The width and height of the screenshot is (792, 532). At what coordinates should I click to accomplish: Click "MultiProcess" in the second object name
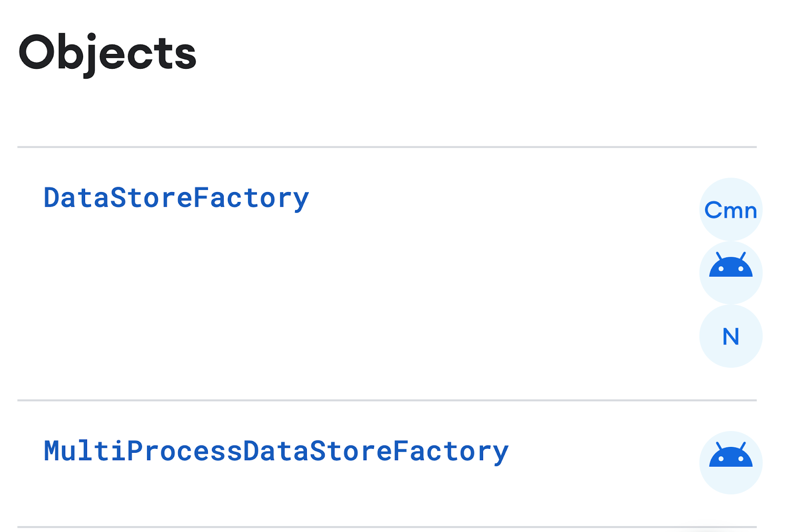(143, 451)
